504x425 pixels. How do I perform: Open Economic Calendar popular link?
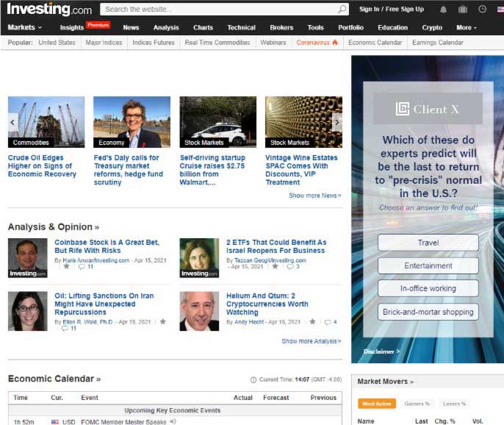point(375,43)
